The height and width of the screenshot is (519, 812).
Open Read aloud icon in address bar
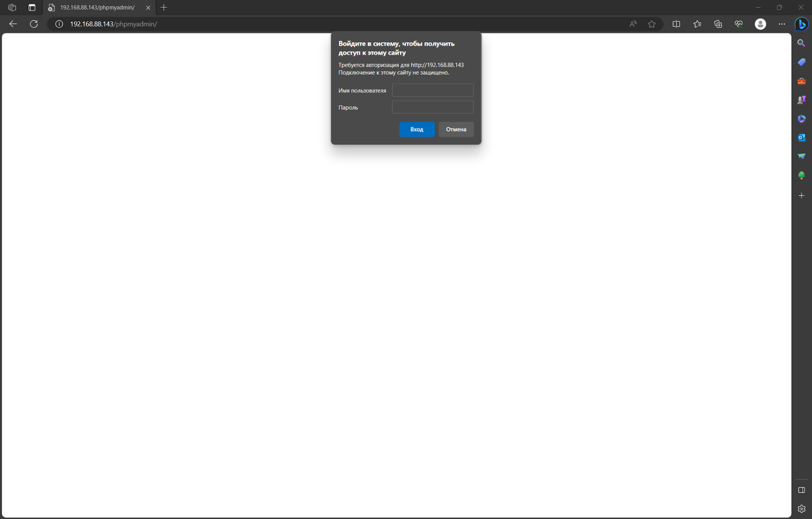[633, 24]
